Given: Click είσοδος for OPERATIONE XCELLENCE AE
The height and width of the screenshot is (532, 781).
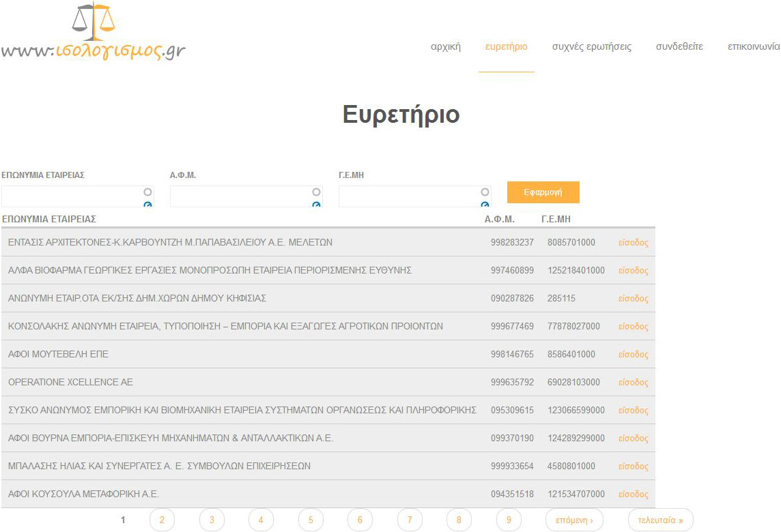Looking at the screenshot, I should pos(633,383).
